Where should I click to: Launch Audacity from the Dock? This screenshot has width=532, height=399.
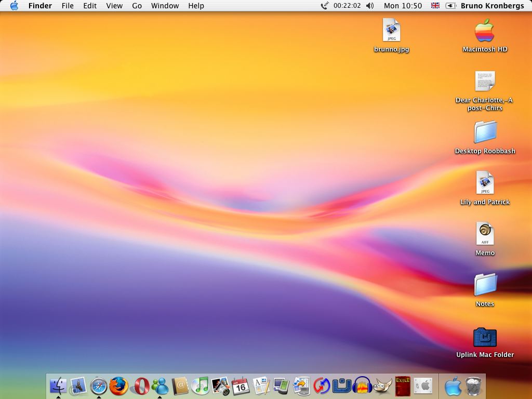tap(362, 386)
